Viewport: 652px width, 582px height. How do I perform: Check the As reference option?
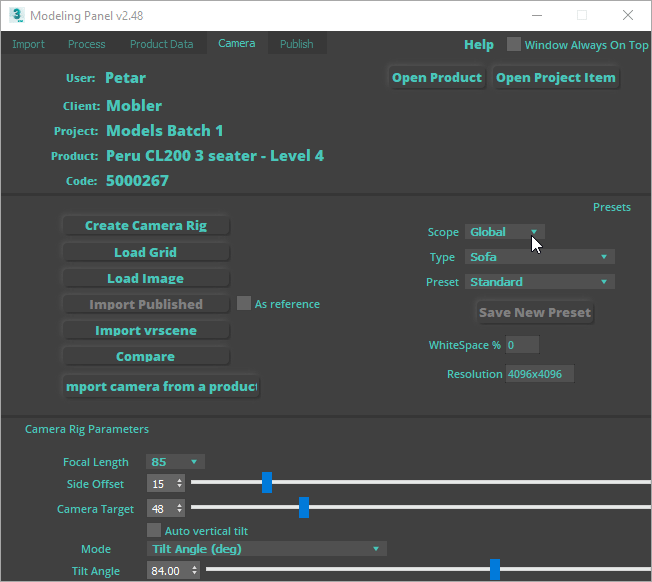tap(243, 304)
